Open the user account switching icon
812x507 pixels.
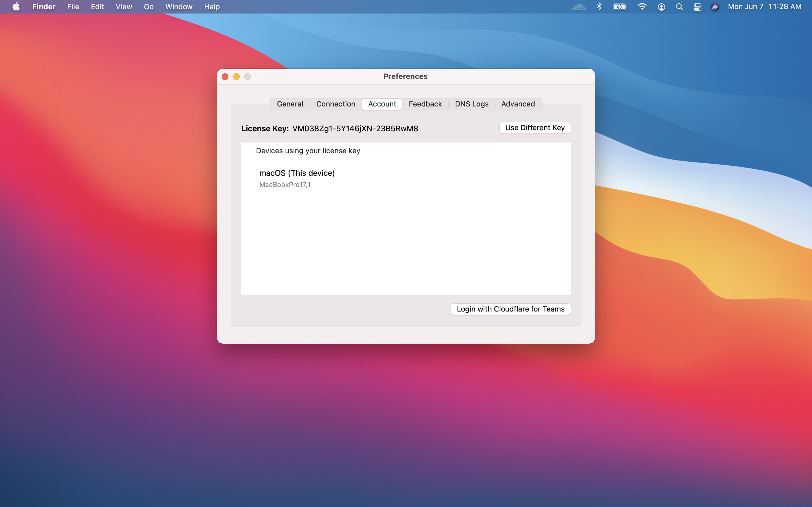point(661,7)
